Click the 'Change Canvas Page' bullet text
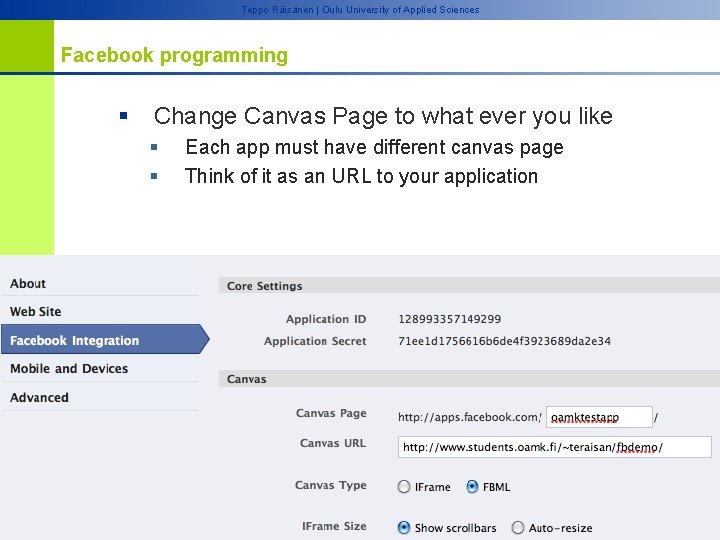Screen dimensions: 720x540 (383, 116)
